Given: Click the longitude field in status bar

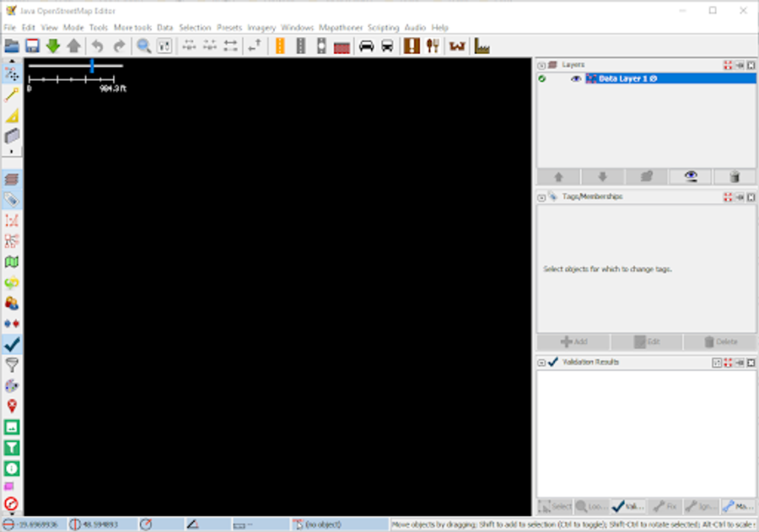Looking at the screenshot, I should [x=103, y=524].
